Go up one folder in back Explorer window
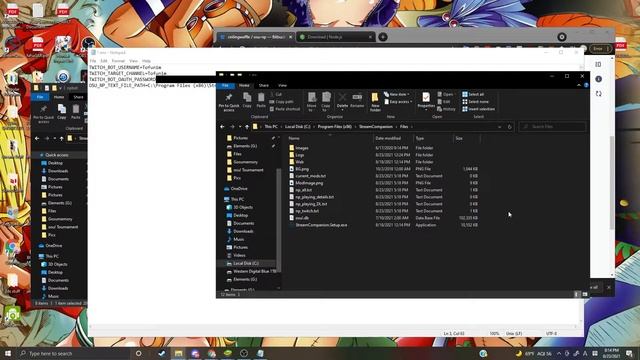640x360 pixels. click(62, 139)
